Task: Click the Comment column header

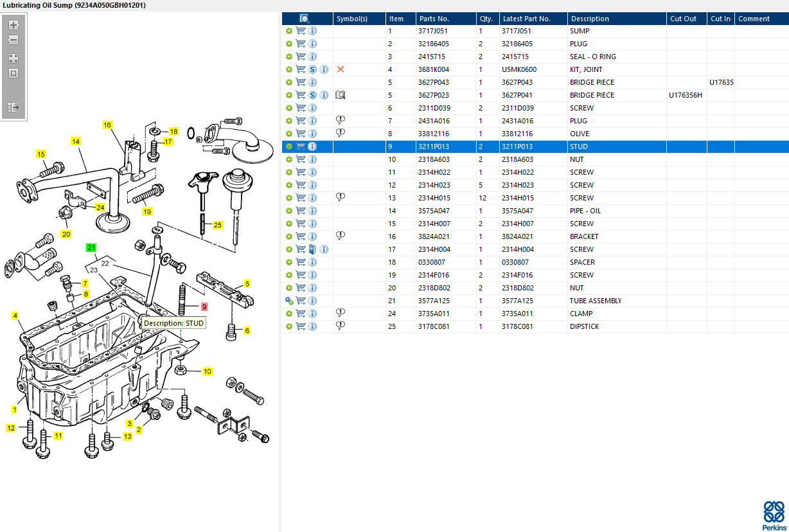Action: (761, 19)
